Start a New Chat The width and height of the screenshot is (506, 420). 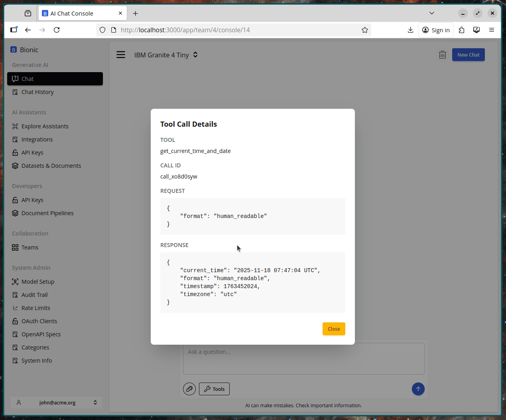tap(468, 55)
